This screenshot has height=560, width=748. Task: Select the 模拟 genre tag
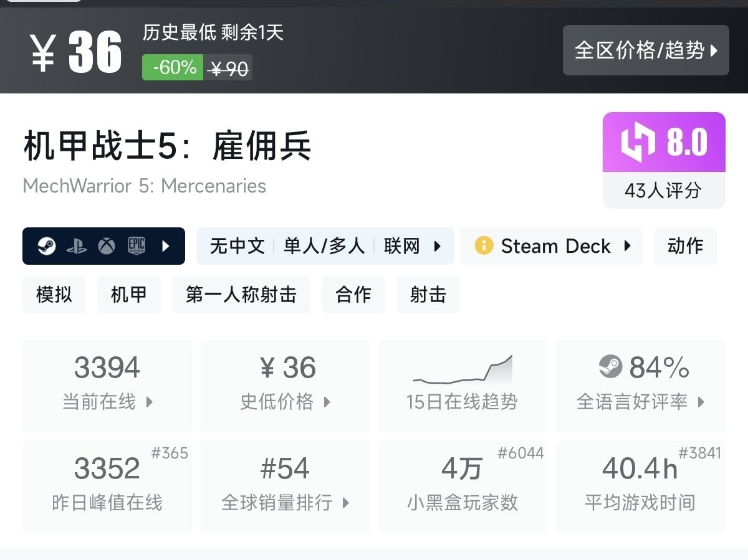coord(54,295)
